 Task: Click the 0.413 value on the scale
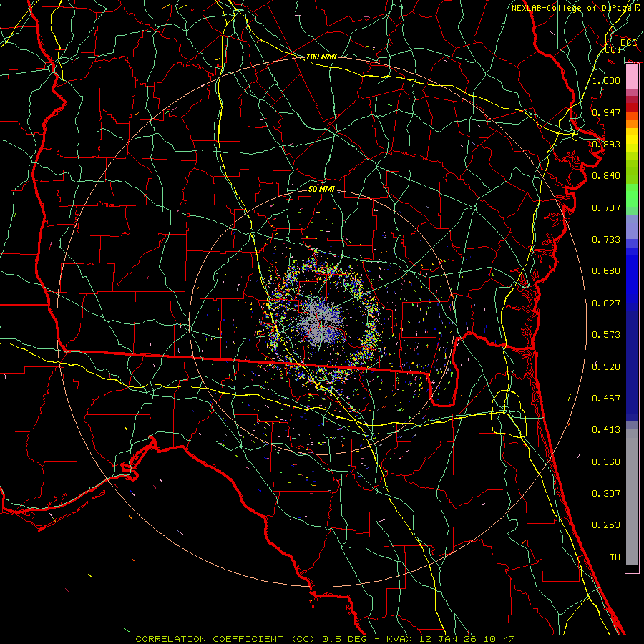click(606, 430)
